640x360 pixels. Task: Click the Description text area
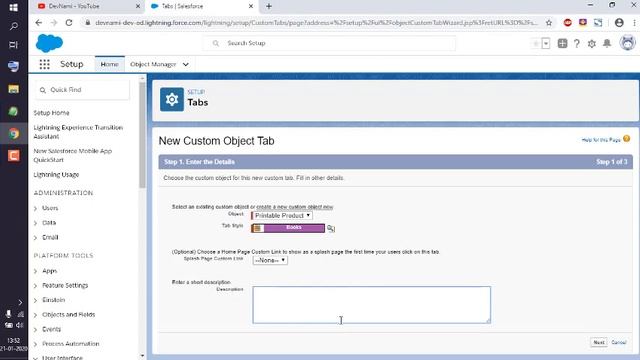(x=371, y=305)
